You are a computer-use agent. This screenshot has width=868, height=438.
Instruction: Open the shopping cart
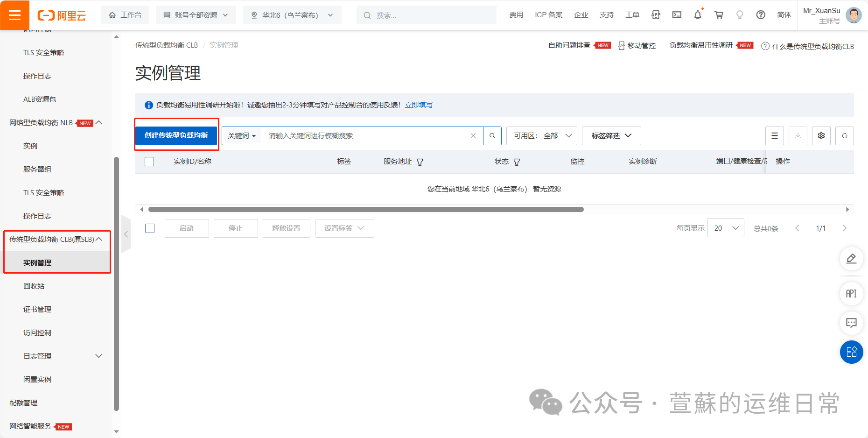pyautogui.click(x=719, y=15)
